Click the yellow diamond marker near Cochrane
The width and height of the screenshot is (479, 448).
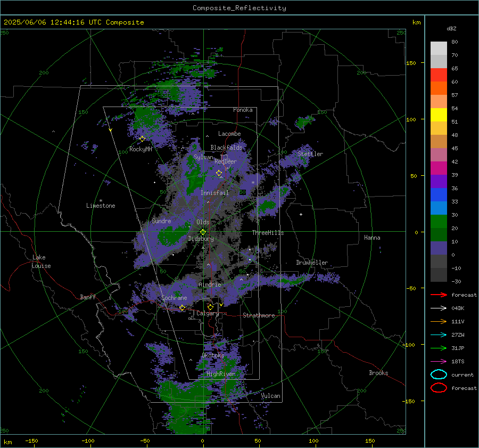[183, 307]
